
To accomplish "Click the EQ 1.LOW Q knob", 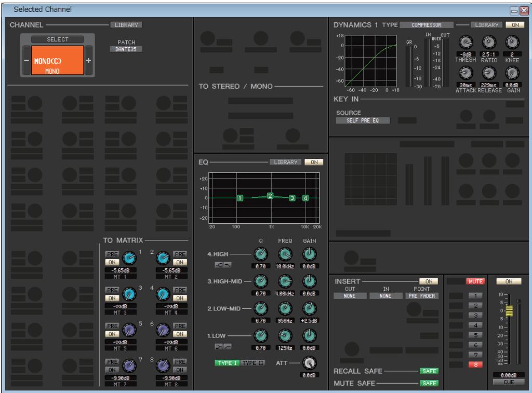I will (261, 335).
